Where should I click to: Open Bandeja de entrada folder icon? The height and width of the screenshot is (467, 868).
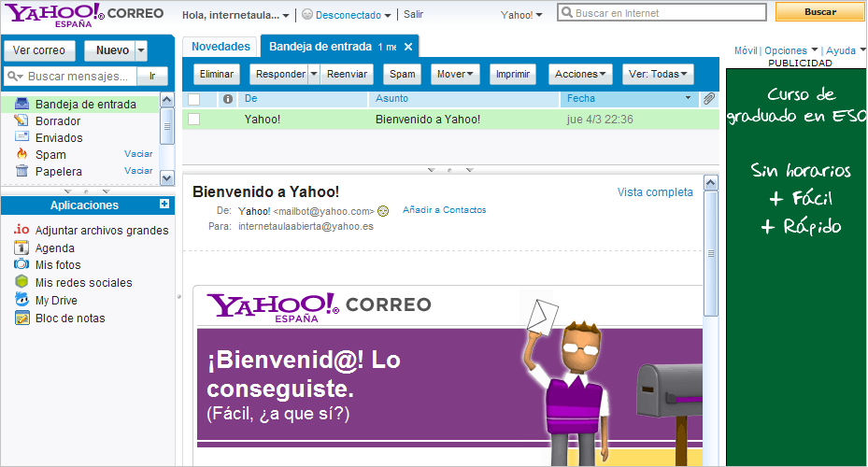21,104
